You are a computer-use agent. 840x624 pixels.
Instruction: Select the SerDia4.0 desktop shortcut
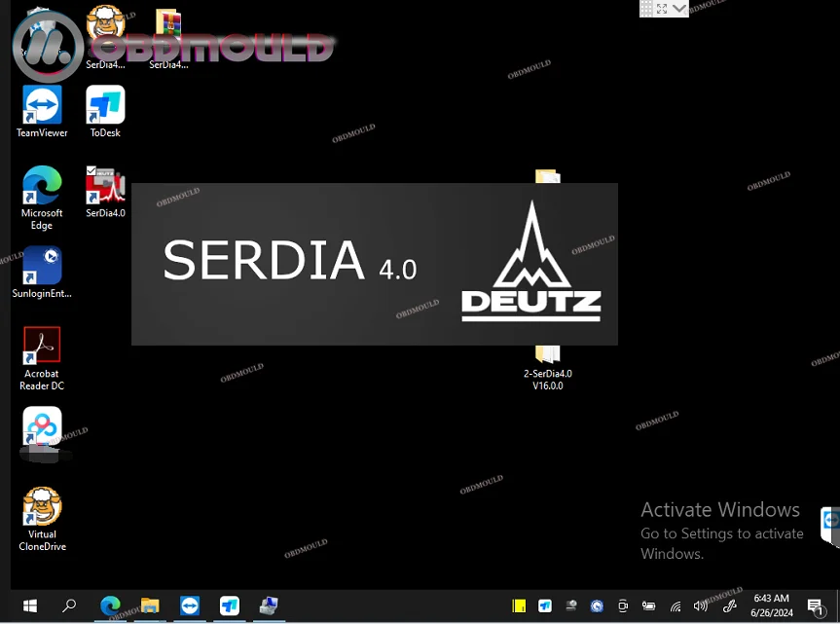(x=105, y=192)
